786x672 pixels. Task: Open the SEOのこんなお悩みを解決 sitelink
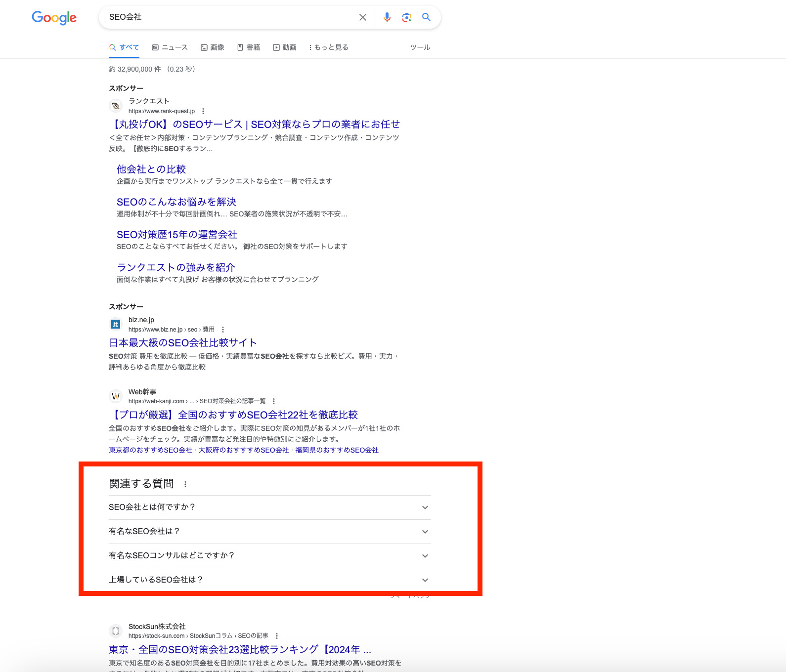click(x=176, y=202)
